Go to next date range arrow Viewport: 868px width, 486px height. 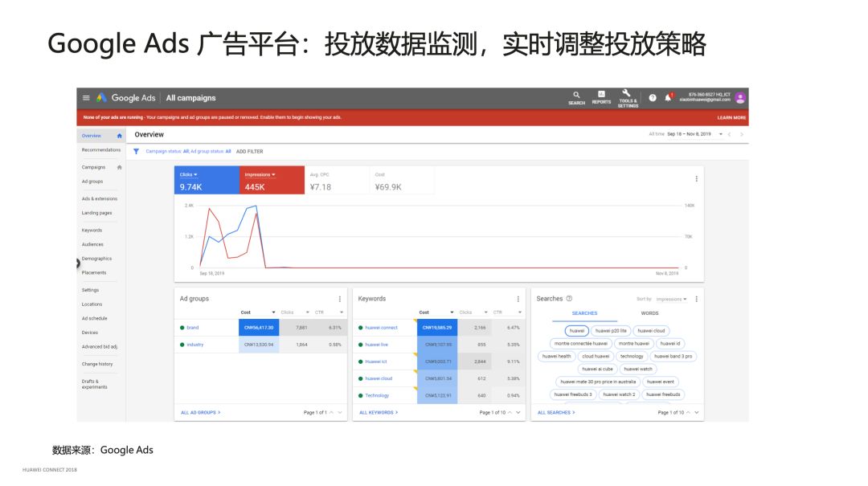(742, 134)
